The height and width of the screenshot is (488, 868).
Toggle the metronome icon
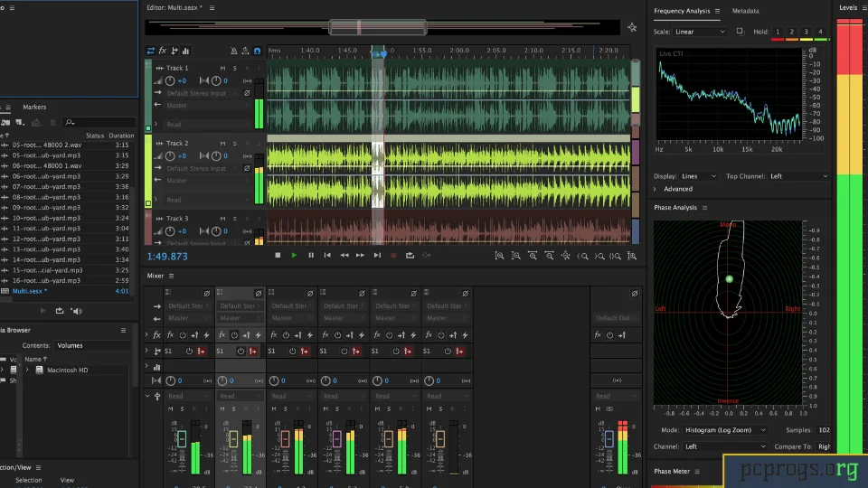point(233,51)
